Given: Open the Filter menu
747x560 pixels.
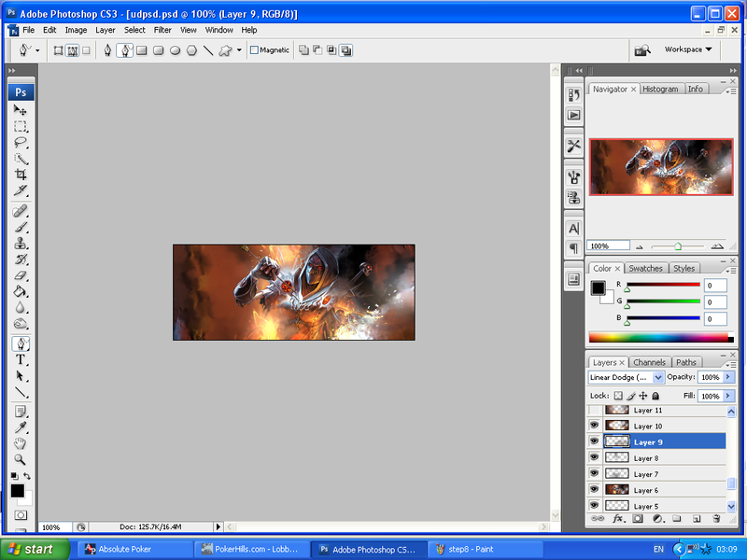Looking at the screenshot, I should 162,30.
